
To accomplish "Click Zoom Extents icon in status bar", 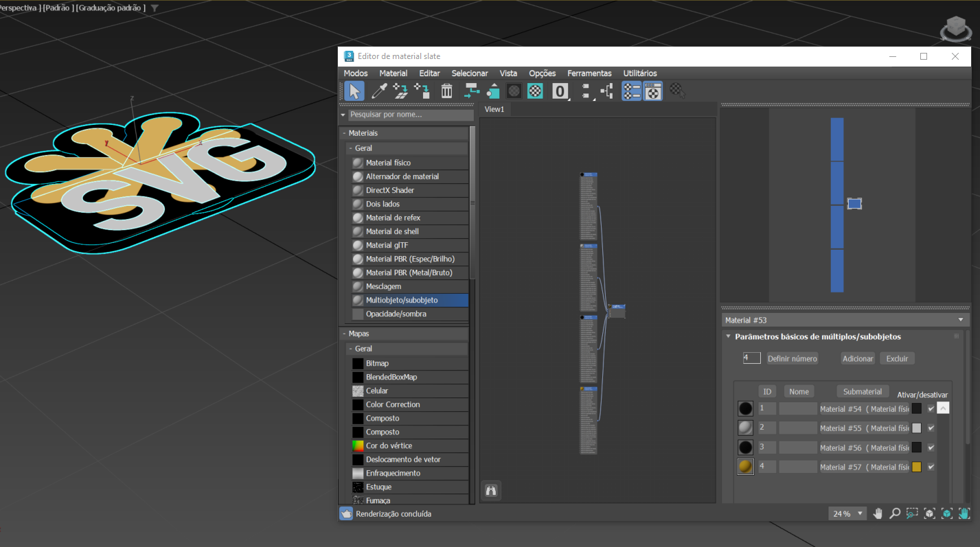I will [929, 513].
